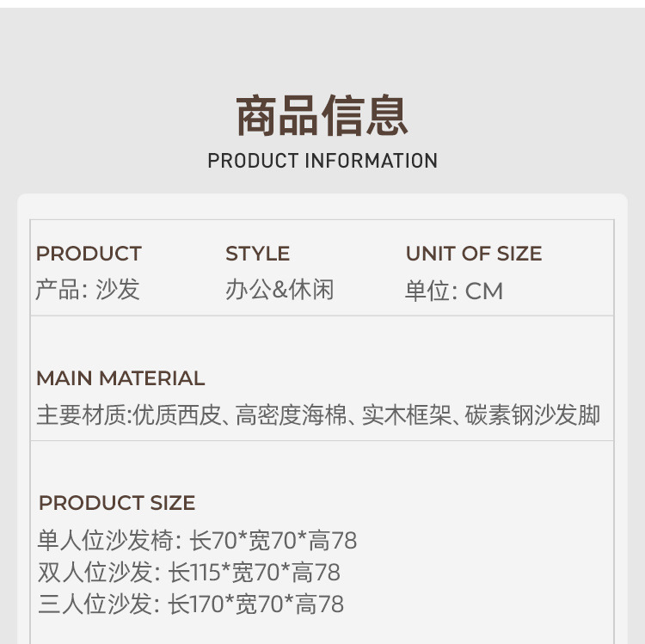Viewport: 645px width, 644px height.
Task: Click the STYLE column label
Action: tap(257, 254)
